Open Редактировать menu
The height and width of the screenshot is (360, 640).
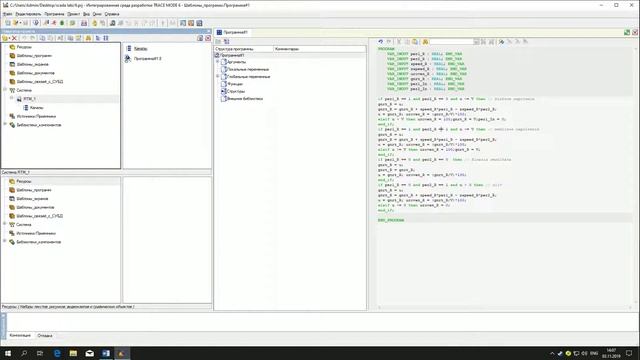pos(28,14)
